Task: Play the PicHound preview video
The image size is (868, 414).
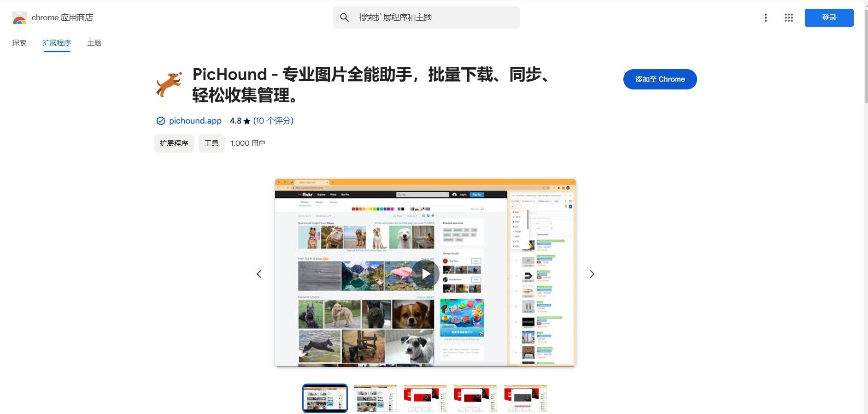Action: click(x=425, y=274)
